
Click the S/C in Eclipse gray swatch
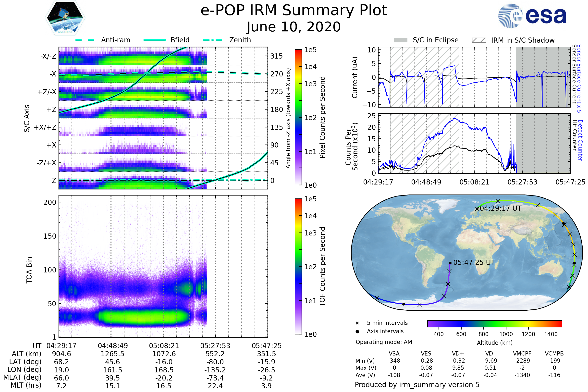pyautogui.click(x=400, y=40)
